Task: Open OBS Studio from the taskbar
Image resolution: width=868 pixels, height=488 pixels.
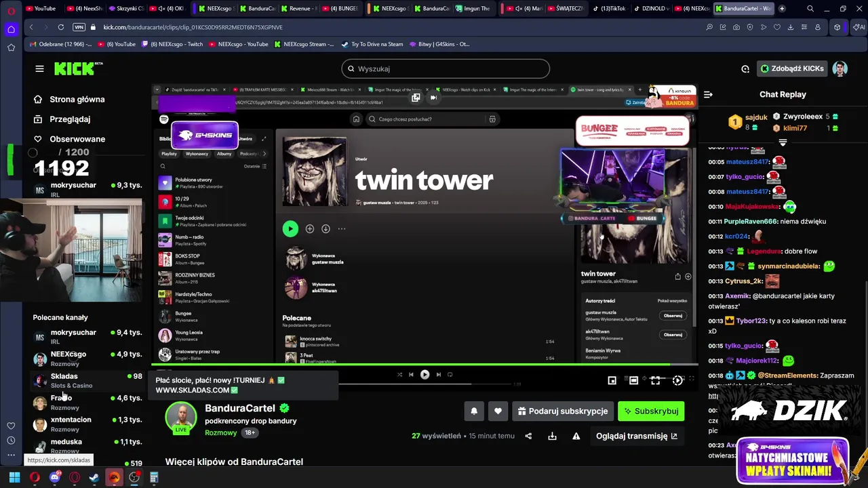Action: (x=134, y=477)
